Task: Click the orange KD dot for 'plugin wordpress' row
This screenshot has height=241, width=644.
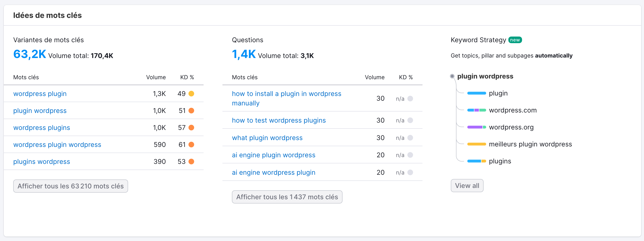Action: pyautogui.click(x=191, y=111)
